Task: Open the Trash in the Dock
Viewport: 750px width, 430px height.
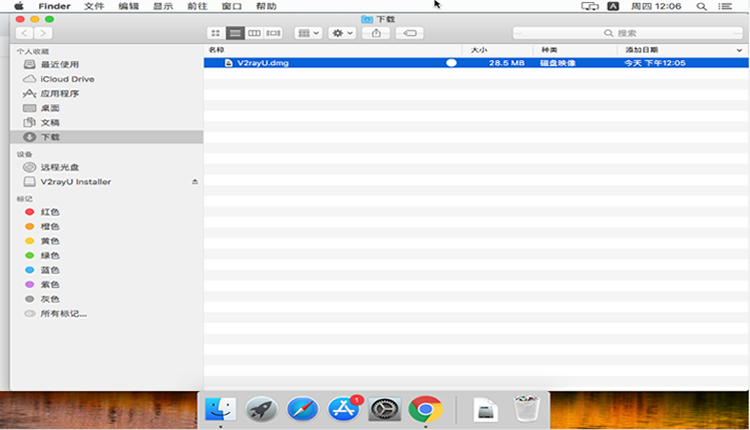Action: tap(526, 409)
